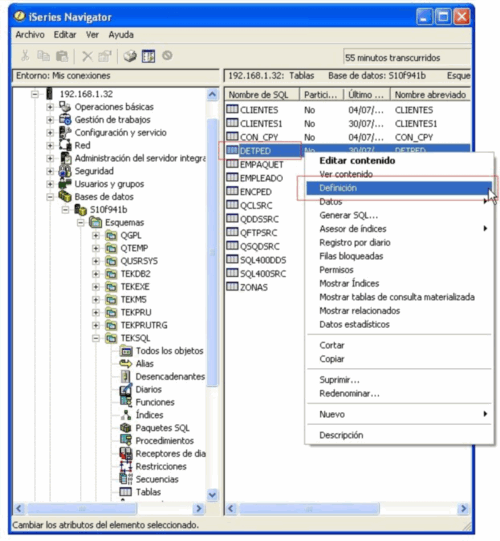Click tree panel scroll up arrow

(213, 94)
